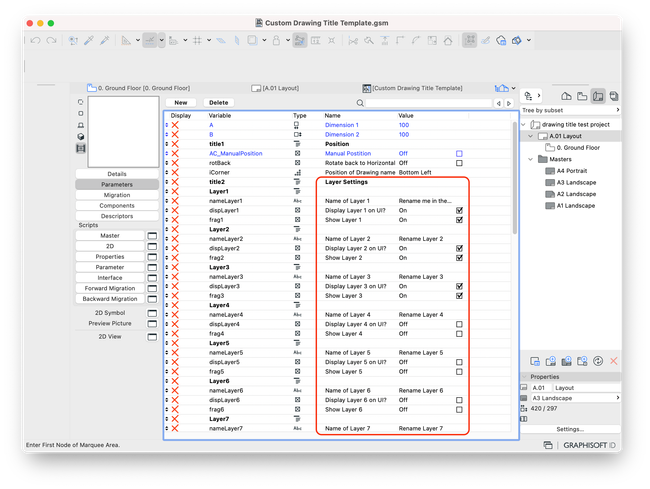Open dropdown arrow beside grid snap icon

click(209, 40)
